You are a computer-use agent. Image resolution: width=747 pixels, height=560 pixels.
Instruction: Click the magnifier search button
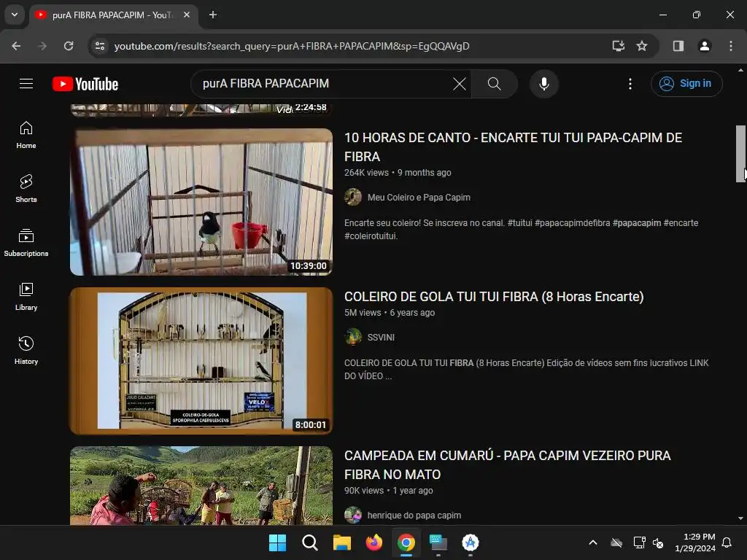point(494,84)
